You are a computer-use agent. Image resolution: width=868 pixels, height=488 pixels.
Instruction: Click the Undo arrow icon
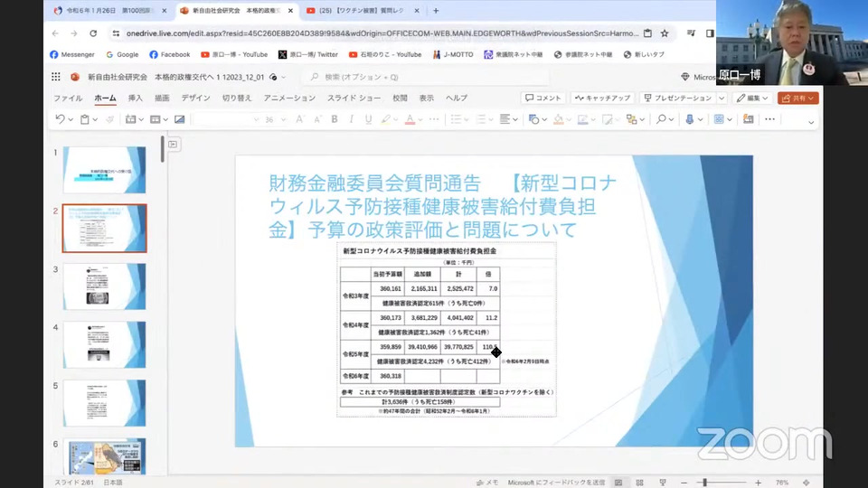click(x=60, y=119)
